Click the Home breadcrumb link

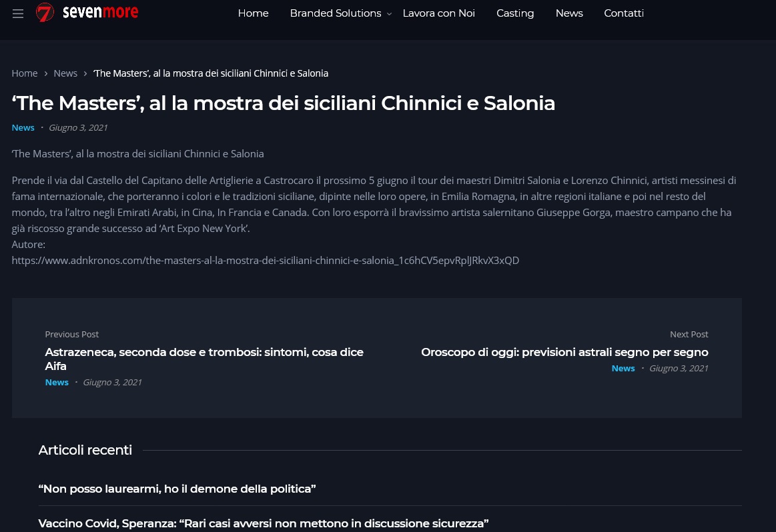(25, 73)
